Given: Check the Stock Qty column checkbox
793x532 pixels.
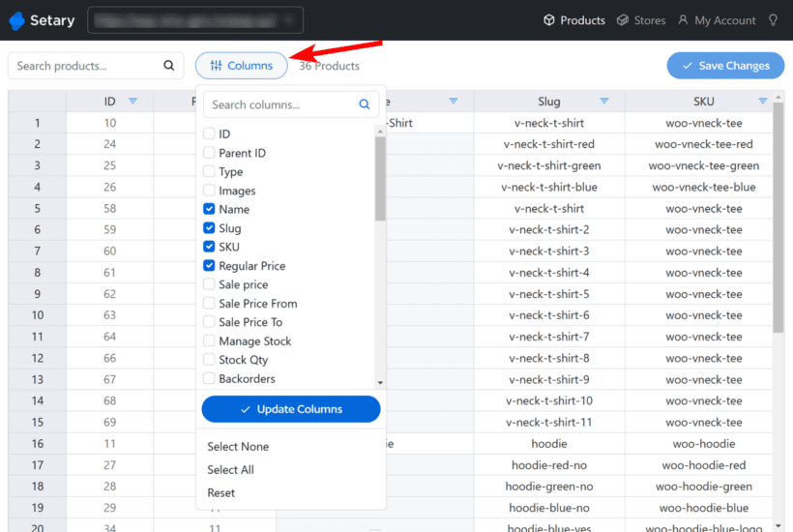Looking at the screenshot, I should [209, 360].
